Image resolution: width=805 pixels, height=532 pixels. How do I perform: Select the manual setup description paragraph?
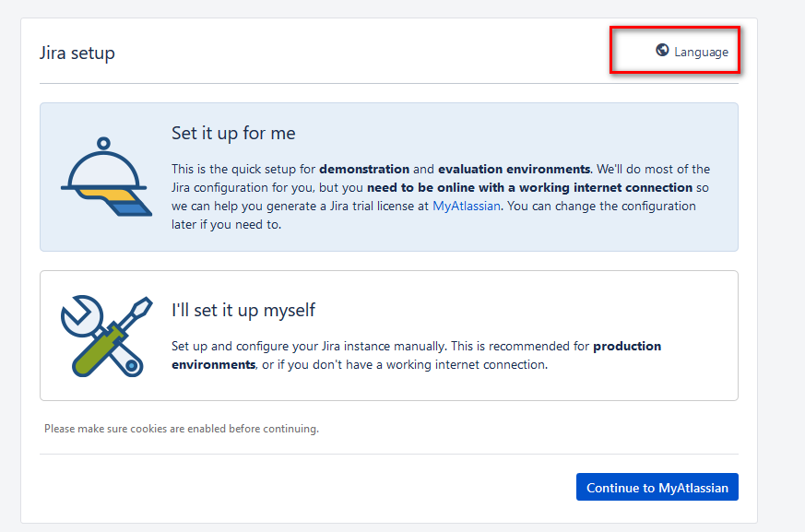click(417, 355)
